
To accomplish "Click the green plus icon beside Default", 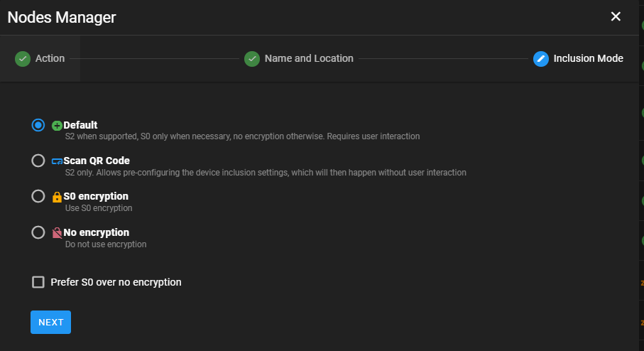I will (x=58, y=126).
